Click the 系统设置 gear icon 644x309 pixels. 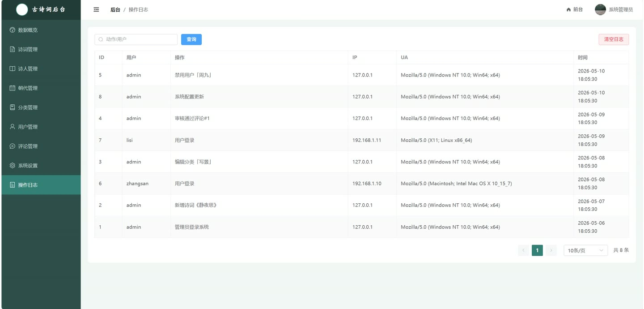pos(13,166)
